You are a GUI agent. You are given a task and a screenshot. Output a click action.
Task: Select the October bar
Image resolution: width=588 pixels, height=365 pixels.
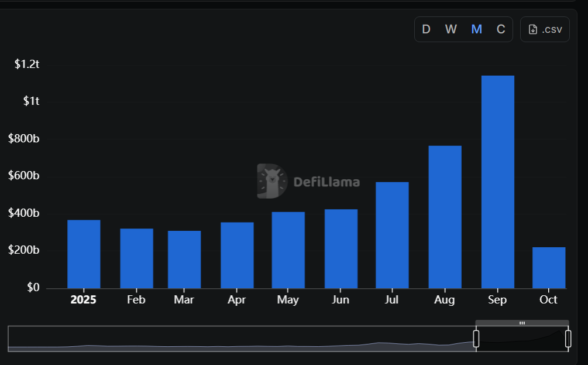548,267
